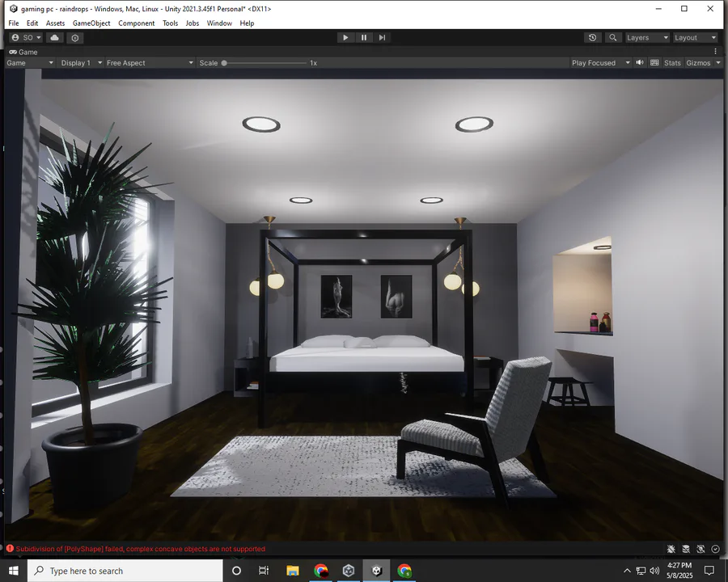This screenshot has height=582, width=728.
Task: Open the Undo History icon
Action: tap(592, 38)
